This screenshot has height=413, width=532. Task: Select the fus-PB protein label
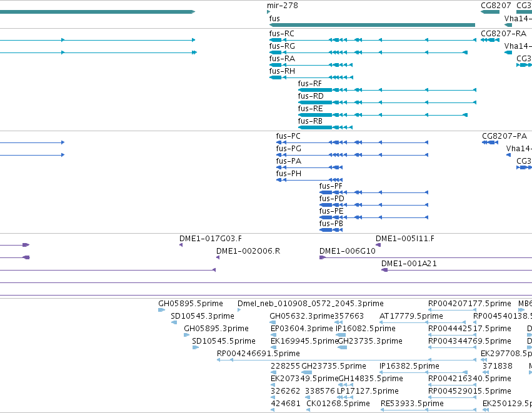click(x=331, y=224)
